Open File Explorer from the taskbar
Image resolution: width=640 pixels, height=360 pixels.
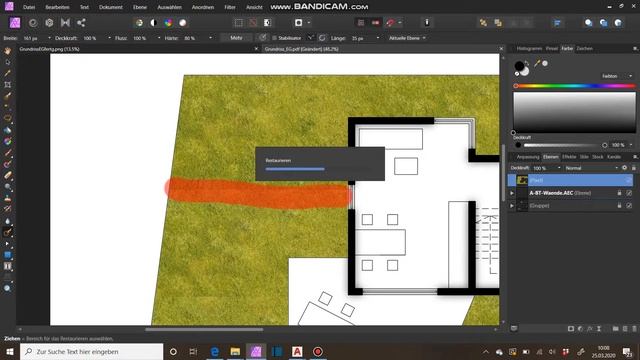tap(235, 351)
